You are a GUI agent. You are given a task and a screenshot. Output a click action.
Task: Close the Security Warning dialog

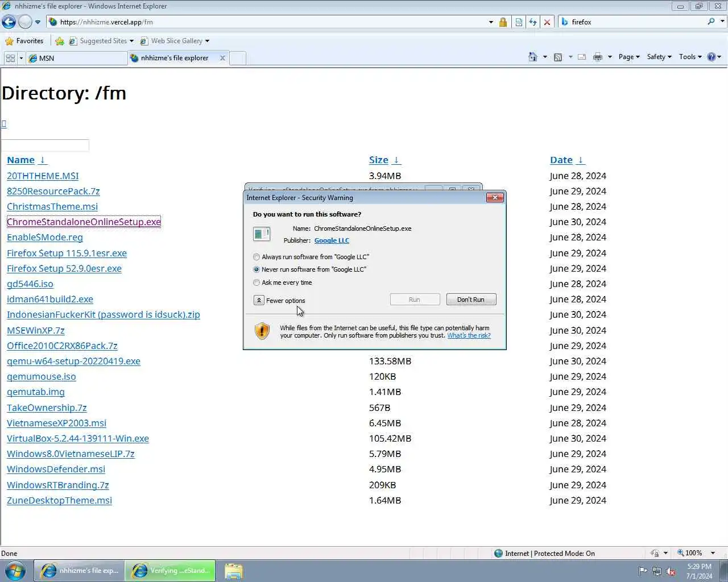point(495,197)
